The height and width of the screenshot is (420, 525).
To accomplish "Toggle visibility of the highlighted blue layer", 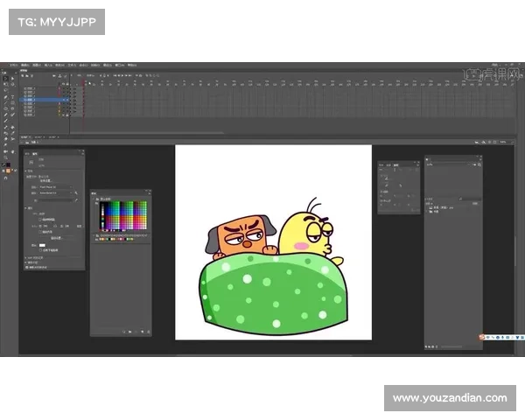I will coord(63,100).
